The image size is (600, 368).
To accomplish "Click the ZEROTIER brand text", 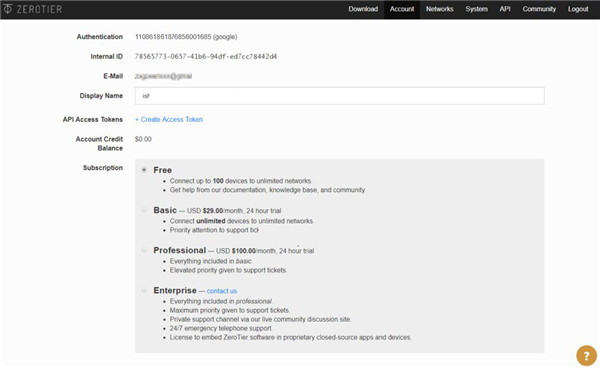I will click(x=39, y=9).
